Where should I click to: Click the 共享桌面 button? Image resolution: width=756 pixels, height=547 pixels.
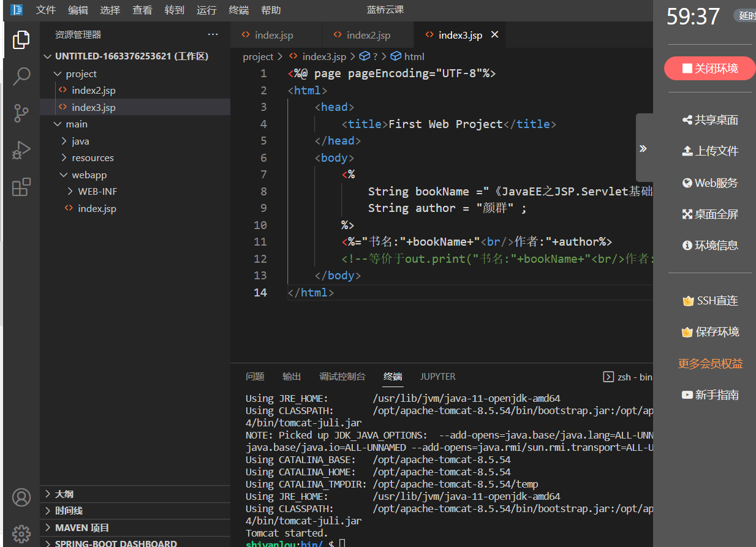pos(709,120)
